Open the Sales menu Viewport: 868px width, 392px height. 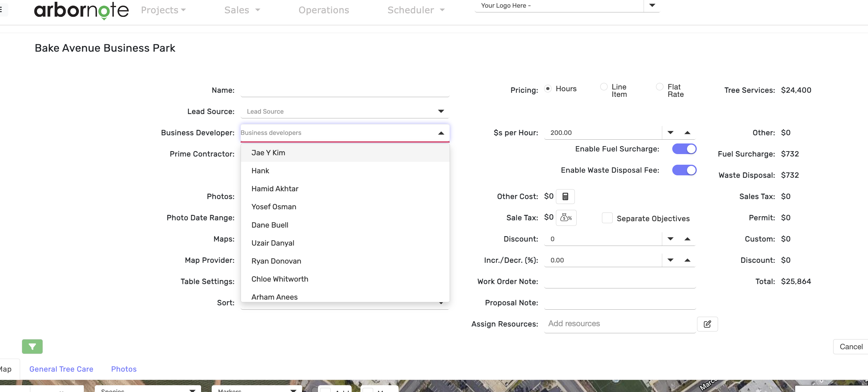[x=242, y=10]
